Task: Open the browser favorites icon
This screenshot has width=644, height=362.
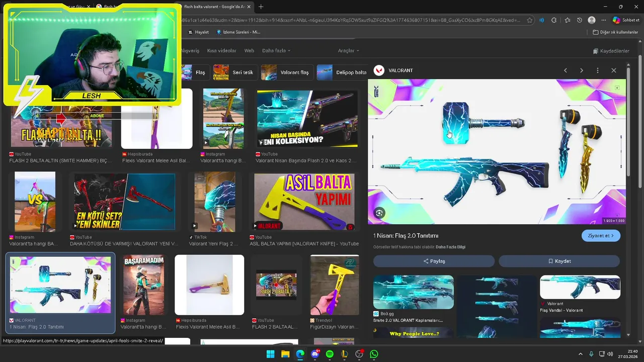Action: tap(567, 20)
